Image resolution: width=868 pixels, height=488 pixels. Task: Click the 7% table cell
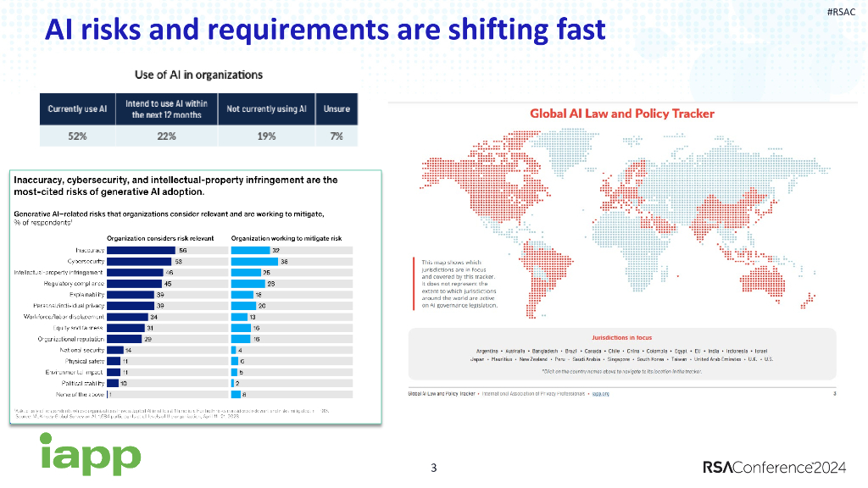tap(337, 136)
